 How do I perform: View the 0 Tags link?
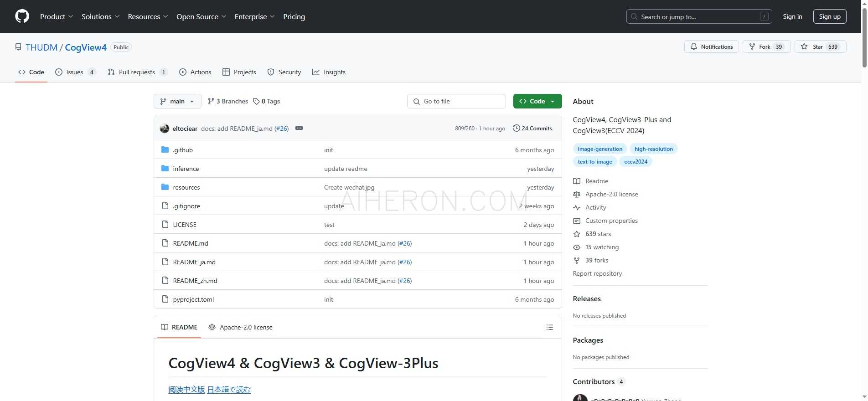pos(267,101)
